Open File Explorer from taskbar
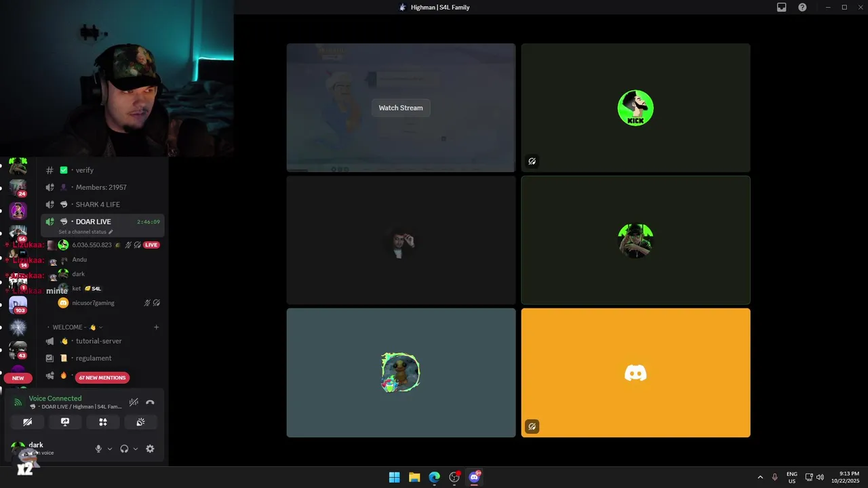The width and height of the screenshot is (868, 488). click(414, 477)
